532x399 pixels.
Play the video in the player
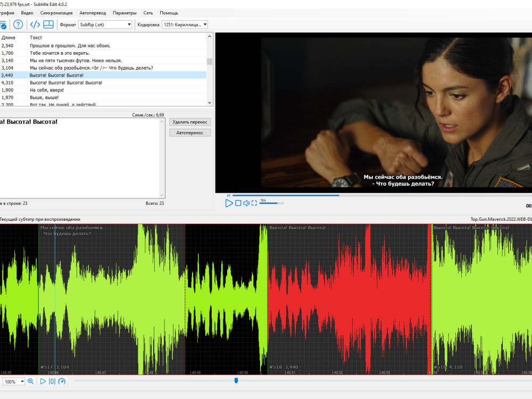pos(229,203)
